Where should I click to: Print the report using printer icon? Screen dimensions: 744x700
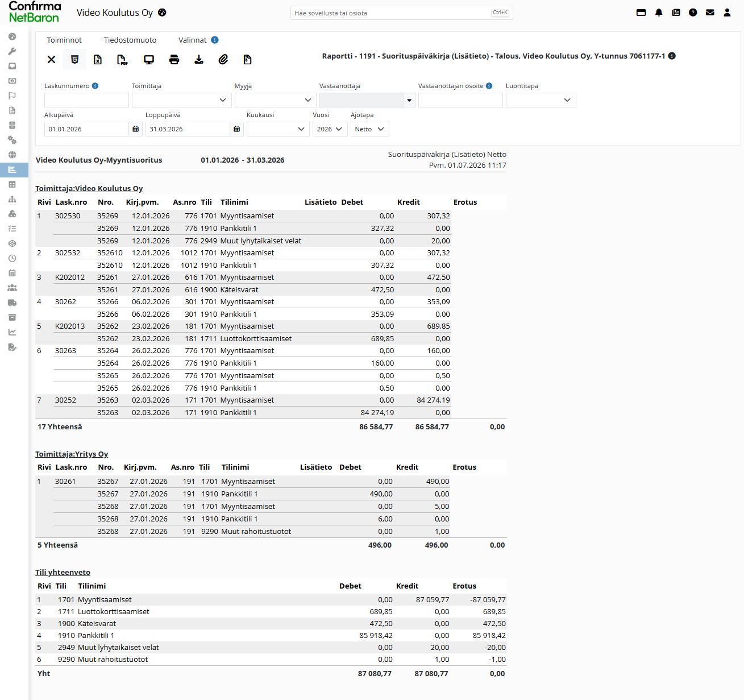pyautogui.click(x=174, y=60)
